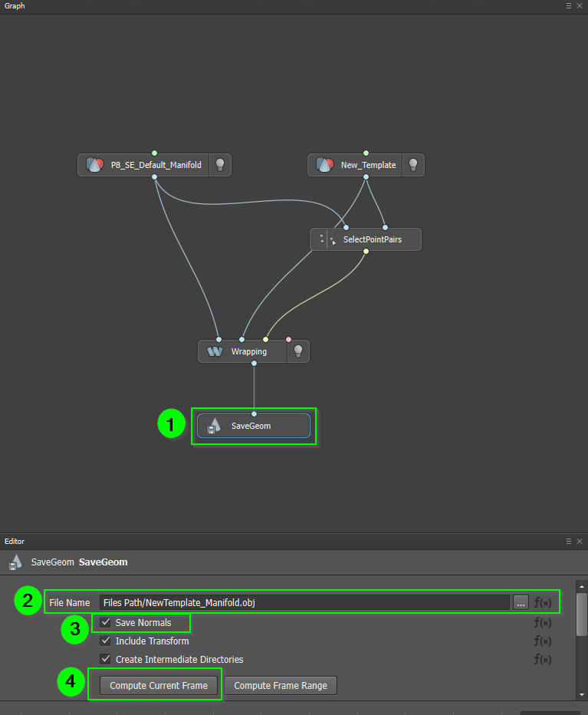Click Compute Current Frame button
588x715 pixels.
tap(159, 685)
